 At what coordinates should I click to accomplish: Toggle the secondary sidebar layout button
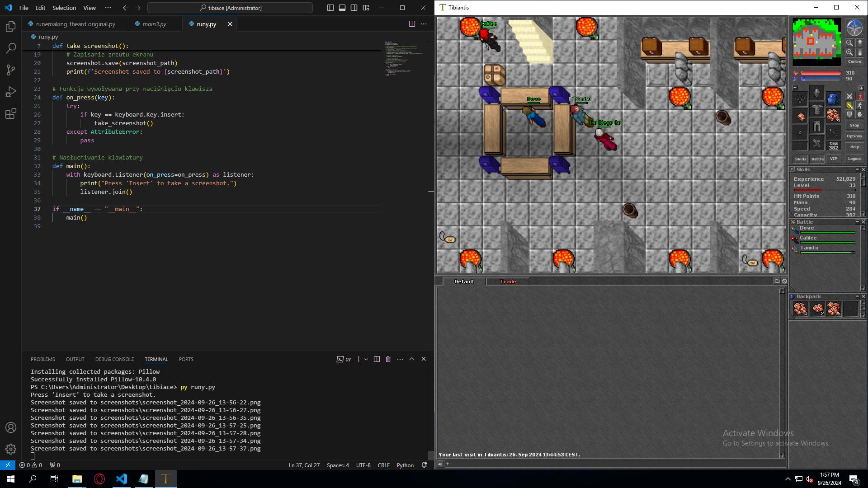pyautogui.click(x=354, y=8)
